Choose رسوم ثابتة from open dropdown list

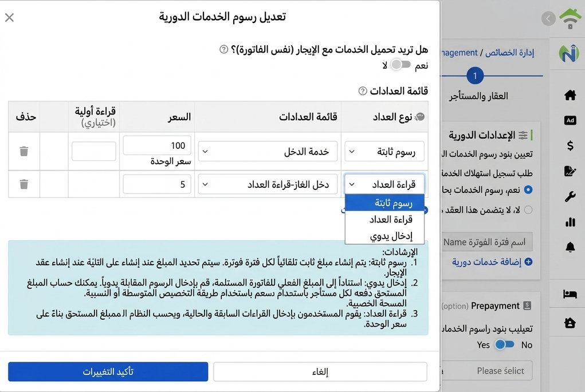[x=384, y=203]
